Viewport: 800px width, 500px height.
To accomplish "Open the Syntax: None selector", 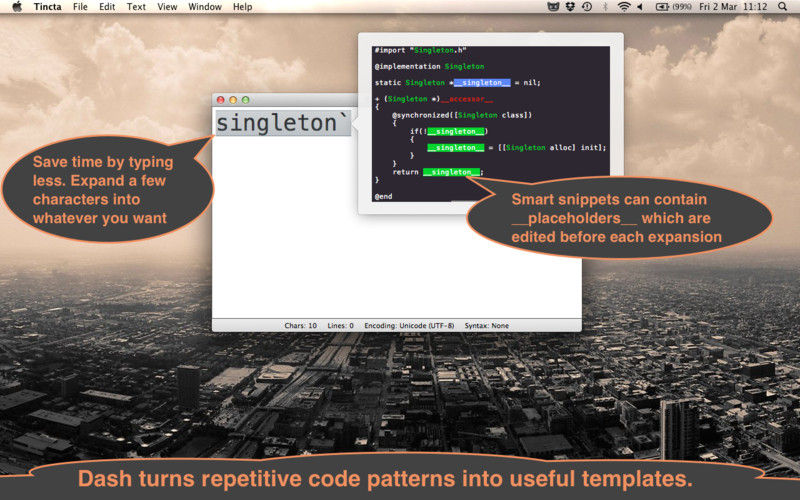I will (x=486, y=326).
